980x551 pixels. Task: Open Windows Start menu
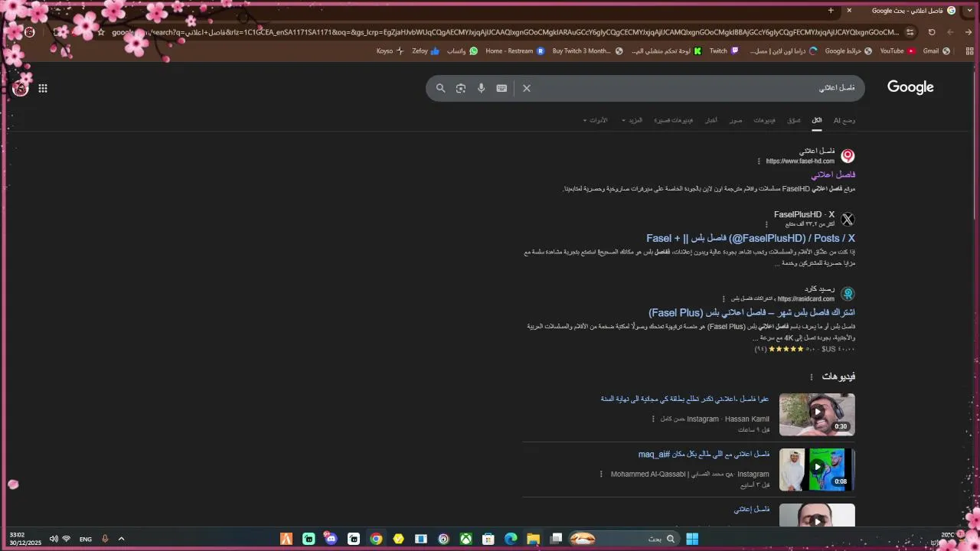point(692,539)
